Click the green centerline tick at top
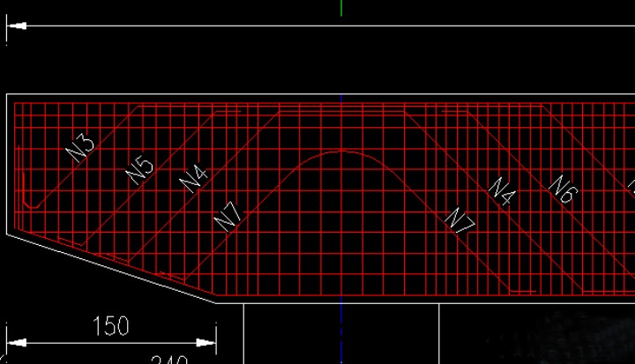Image resolution: width=635 pixels, height=364 pixels. click(341, 8)
